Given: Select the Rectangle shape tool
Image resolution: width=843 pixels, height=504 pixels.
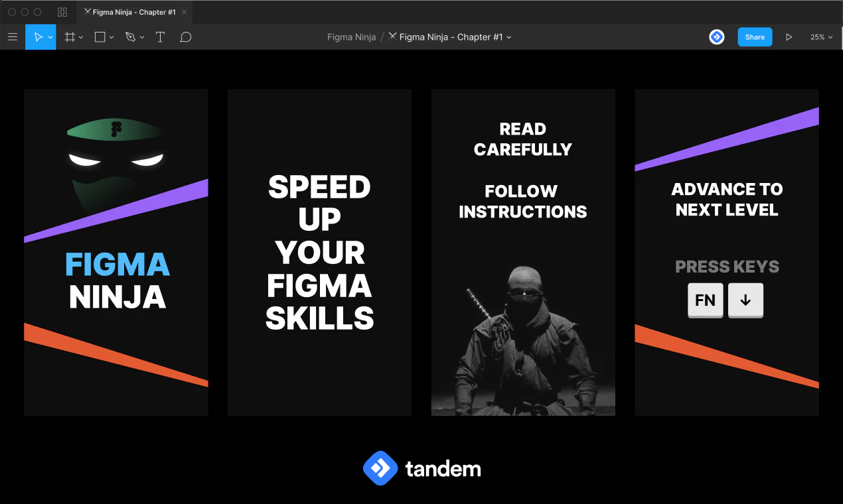Looking at the screenshot, I should click(100, 37).
